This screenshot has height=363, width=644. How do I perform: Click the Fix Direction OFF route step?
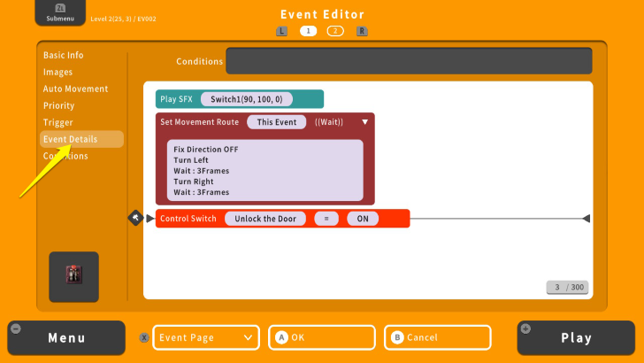coord(206,150)
